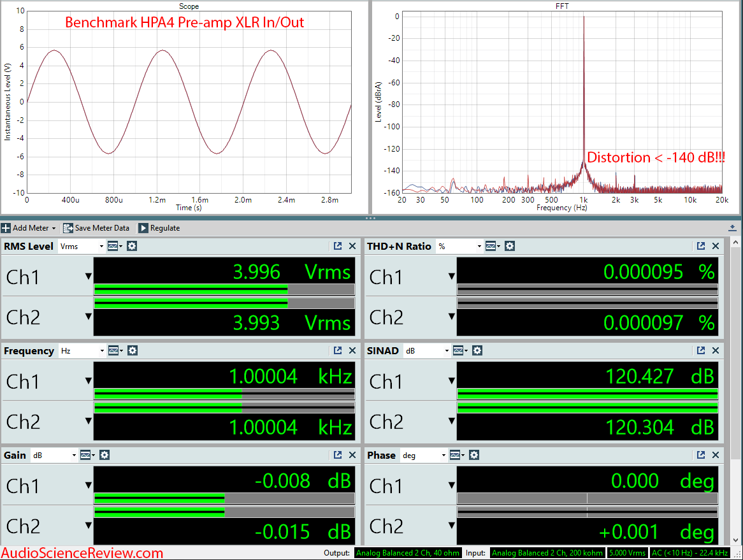Expand Ch2 arrow in THD+N Ratio meter
Screen dimensions: 743x560
coord(452,317)
